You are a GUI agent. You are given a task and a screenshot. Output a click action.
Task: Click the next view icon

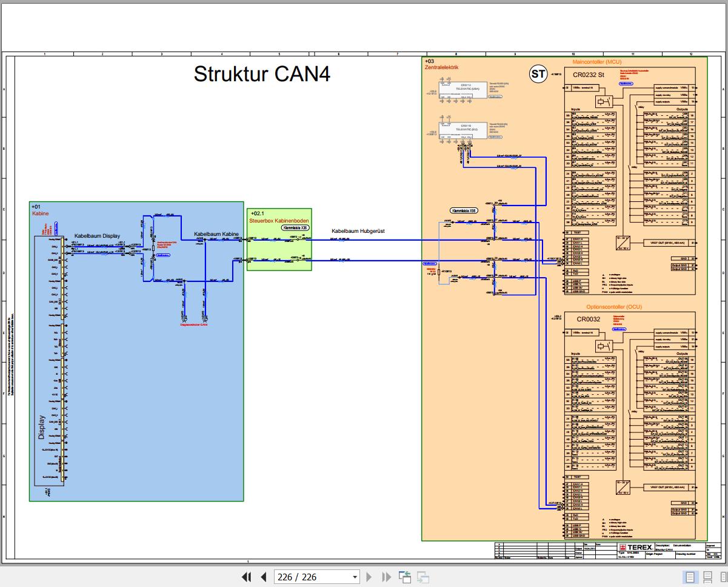point(423,577)
